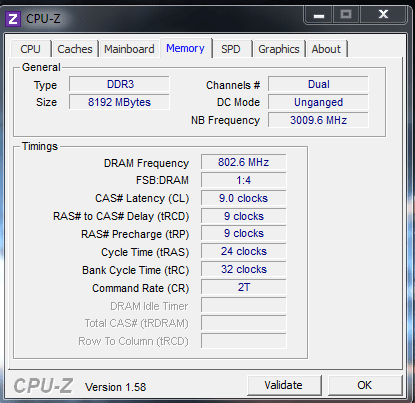415x403 pixels.
Task: Click the greyed Row To Column (tRCD) label
Action: [133, 342]
